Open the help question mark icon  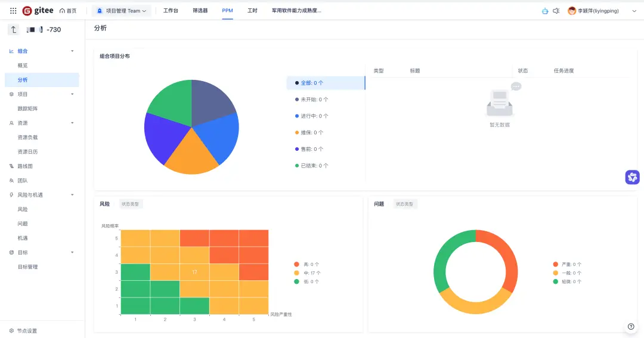pos(631,327)
